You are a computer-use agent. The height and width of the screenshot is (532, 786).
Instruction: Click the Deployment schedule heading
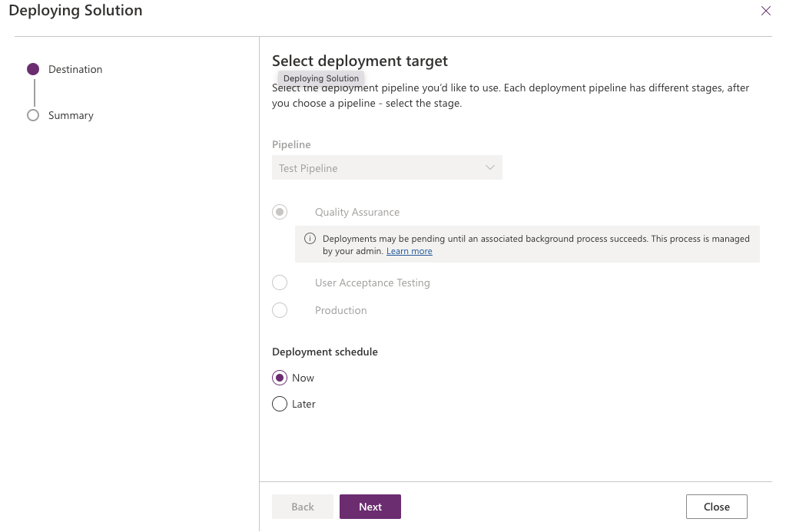[x=325, y=352]
